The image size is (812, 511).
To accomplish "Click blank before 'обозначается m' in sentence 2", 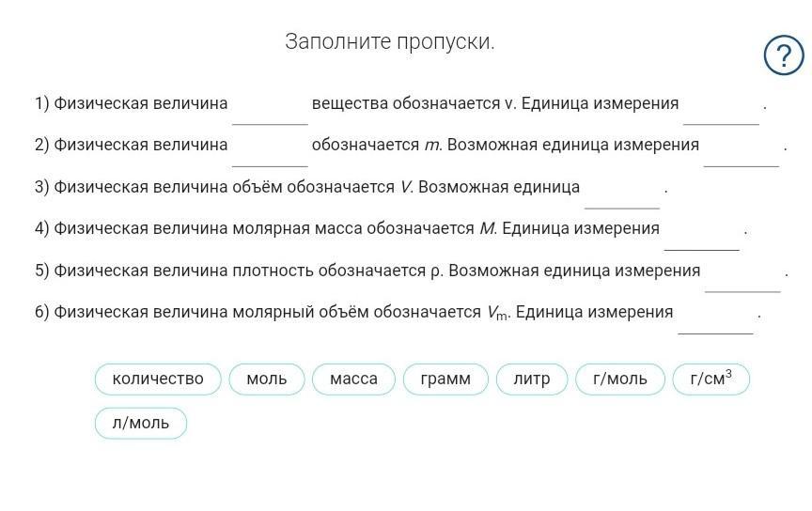I will click(270, 150).
